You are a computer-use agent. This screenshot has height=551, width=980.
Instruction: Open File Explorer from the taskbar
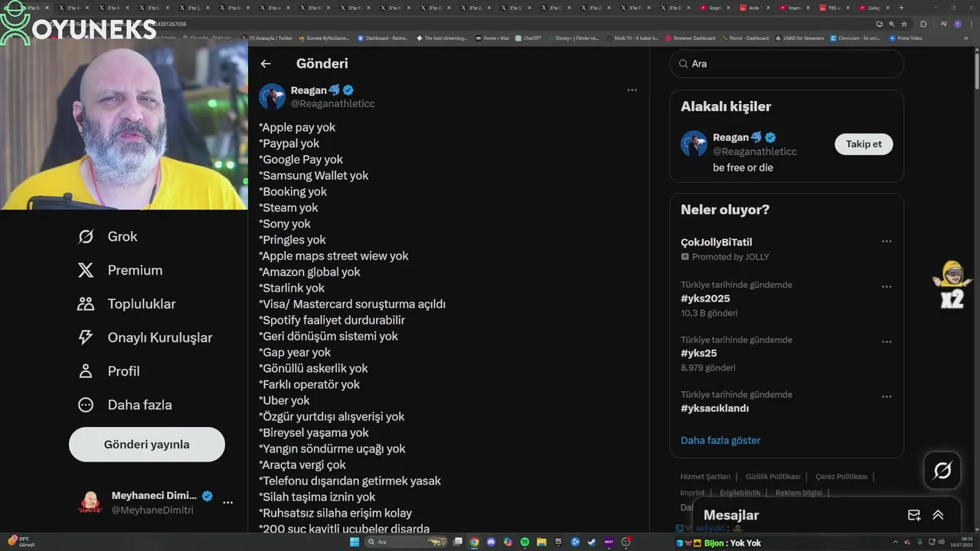(541, 542)
